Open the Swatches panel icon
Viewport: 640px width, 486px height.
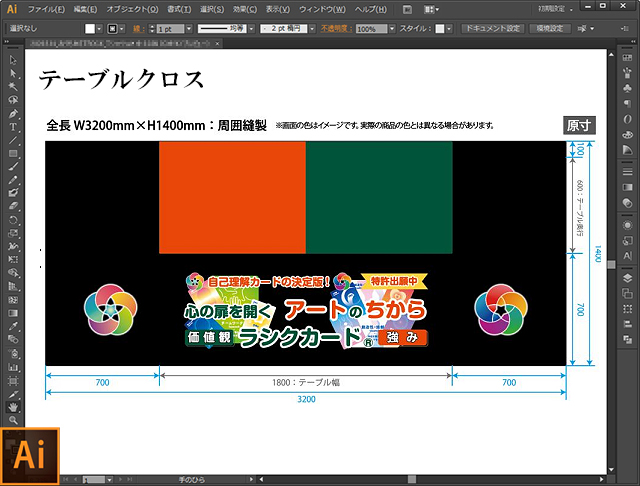coord(627,58)
